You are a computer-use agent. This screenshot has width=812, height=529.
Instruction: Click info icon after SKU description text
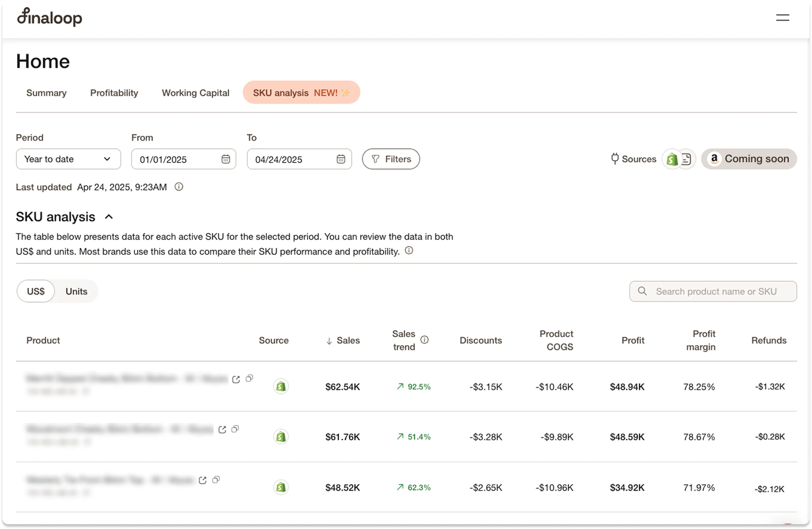pyautogui.click(x=409, y=251)
